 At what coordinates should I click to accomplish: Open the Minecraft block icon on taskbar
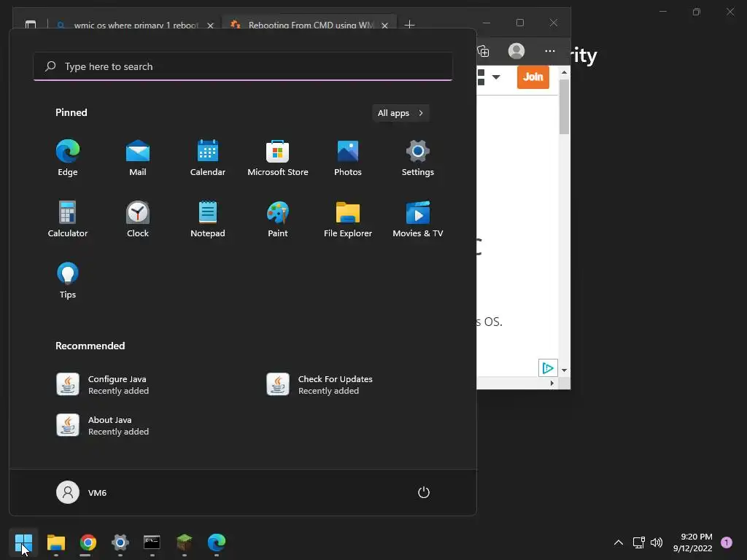pyautogui.click(x=185, y=542)
